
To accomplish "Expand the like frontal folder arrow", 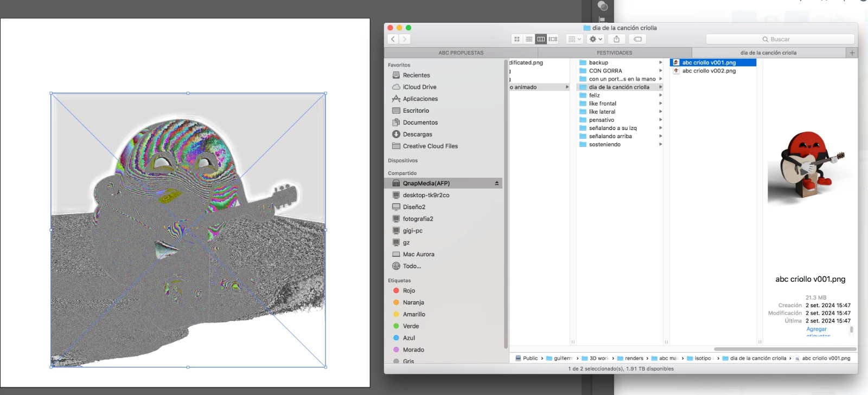I will point(660,103).
